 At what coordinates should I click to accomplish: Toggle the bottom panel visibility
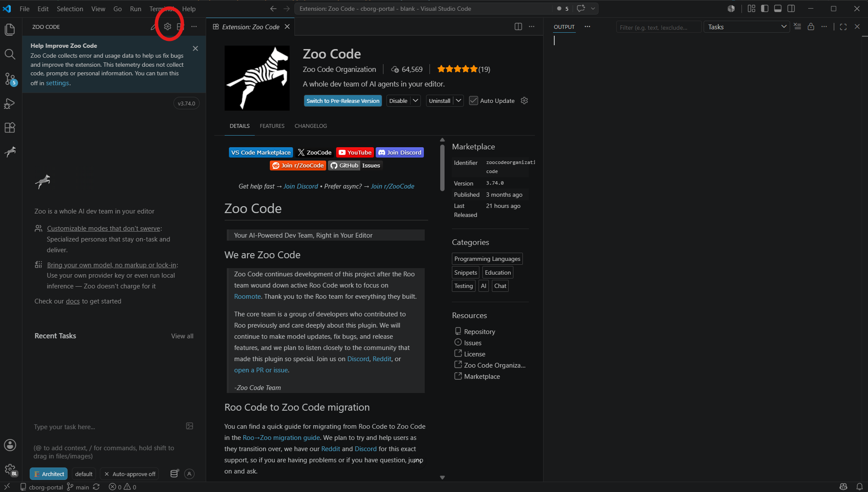click(x=778, y=9)
